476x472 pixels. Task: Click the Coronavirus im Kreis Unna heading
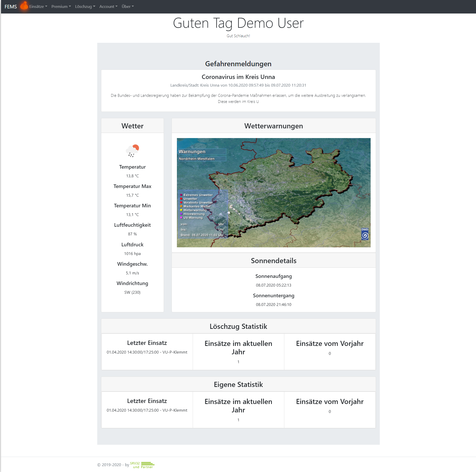(x=238, y=77)
